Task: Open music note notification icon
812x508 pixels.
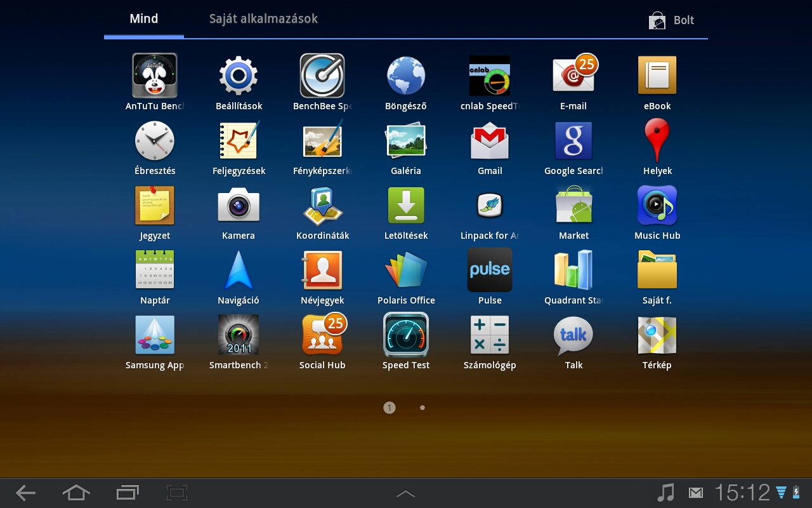Action: 665,493
